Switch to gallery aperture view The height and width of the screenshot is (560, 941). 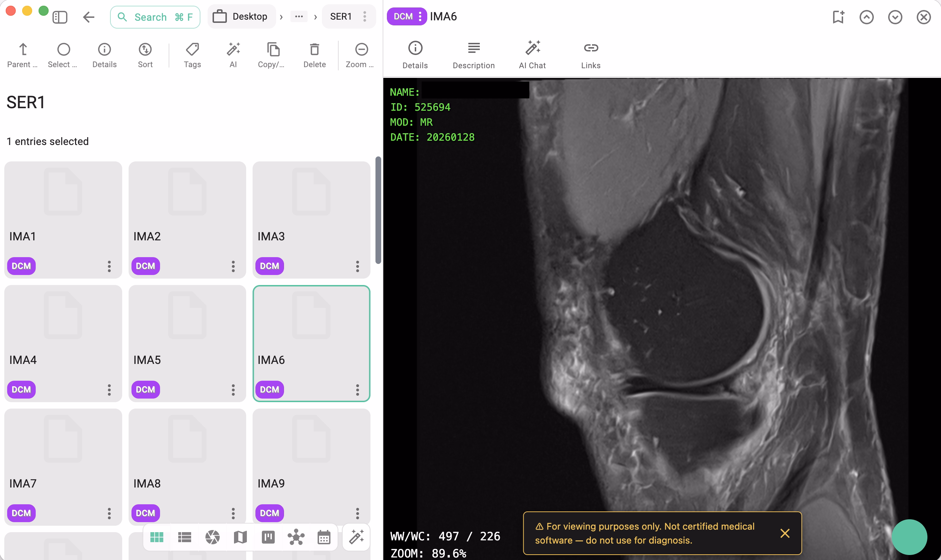click(x=213, y=537)
